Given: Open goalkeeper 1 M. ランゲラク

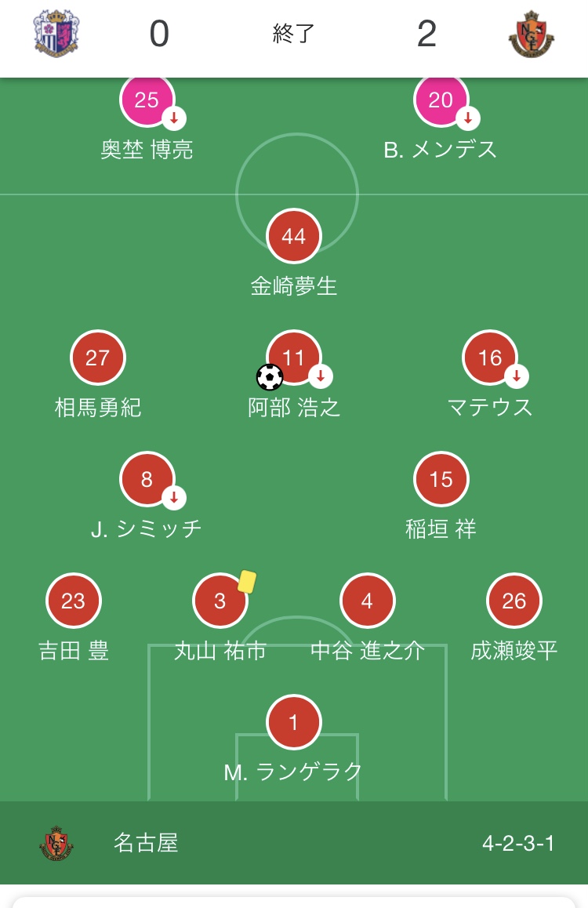Looking at the screenshot, I should click(294, 722).
